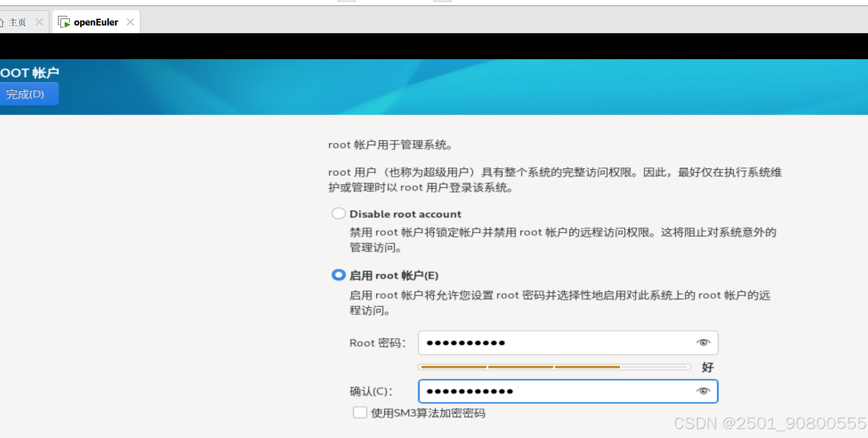Screen dimensions: 868x438
Task: Switch to the openEuler tab
Action: click(x=96, y=21)
